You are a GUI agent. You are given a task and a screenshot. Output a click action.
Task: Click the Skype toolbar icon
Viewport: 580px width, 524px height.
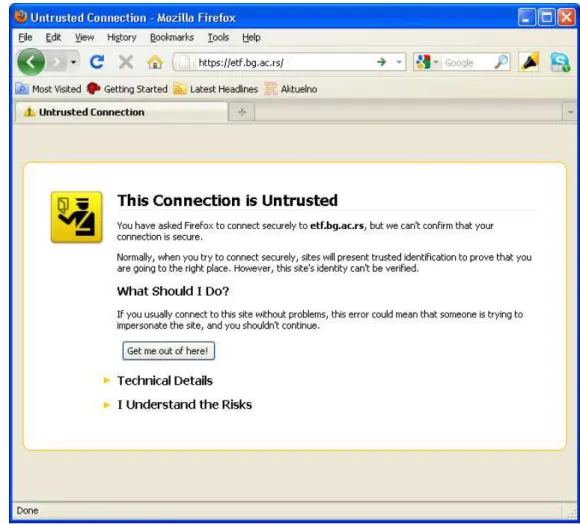point(560,62)
